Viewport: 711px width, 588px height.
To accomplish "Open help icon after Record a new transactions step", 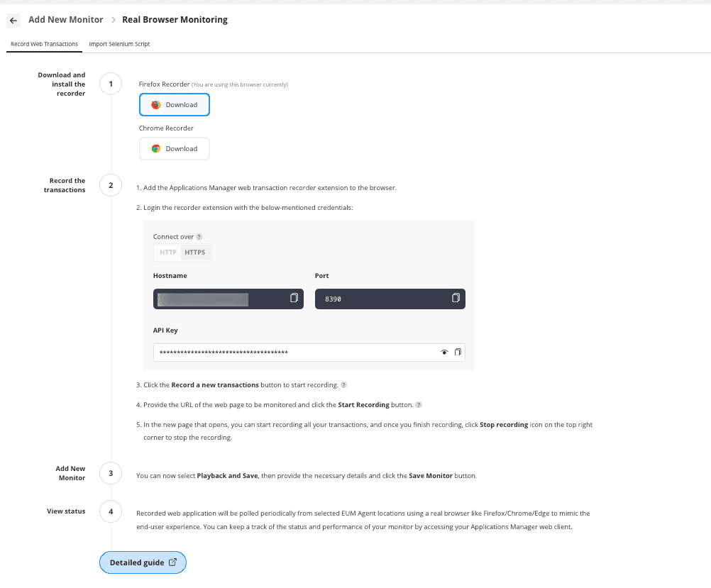I will [x=343, y=385].
